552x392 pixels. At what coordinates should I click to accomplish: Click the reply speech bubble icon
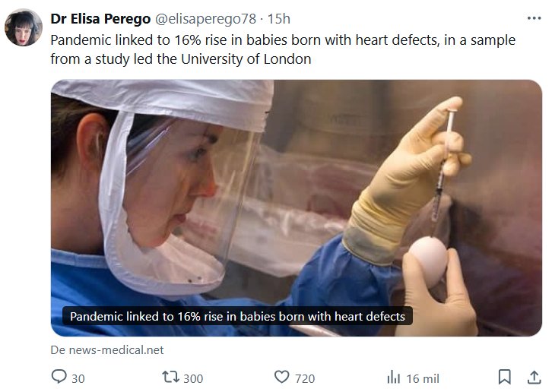[59, 377]
